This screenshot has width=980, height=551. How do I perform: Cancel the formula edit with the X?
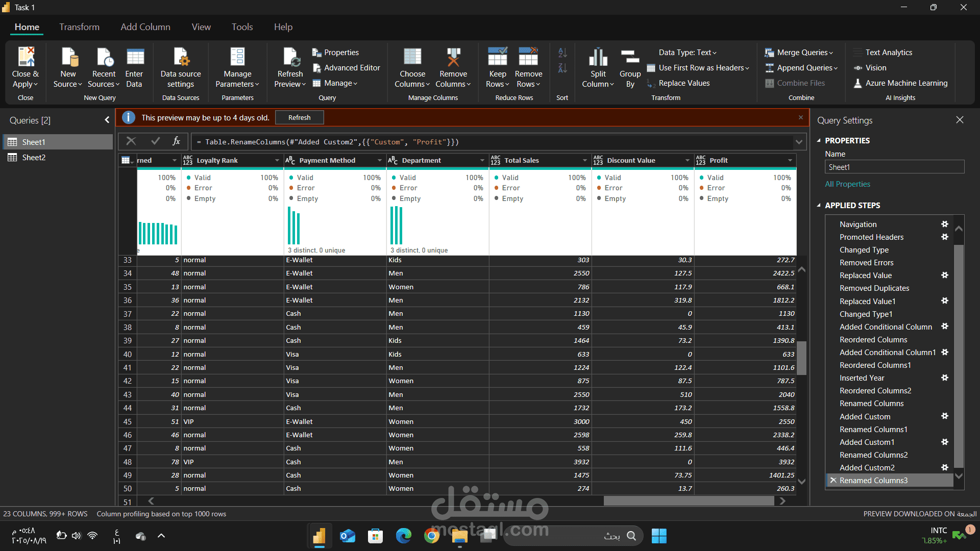tap(131, 141)
